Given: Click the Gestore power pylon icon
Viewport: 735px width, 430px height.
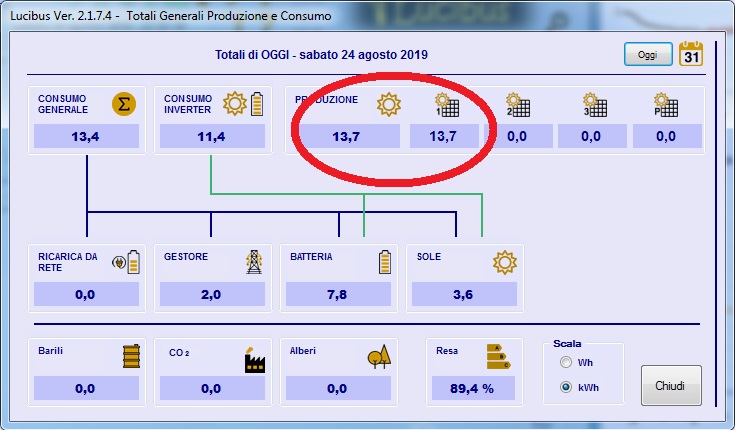Looking at the screenshot, I should tap(254, 262).
